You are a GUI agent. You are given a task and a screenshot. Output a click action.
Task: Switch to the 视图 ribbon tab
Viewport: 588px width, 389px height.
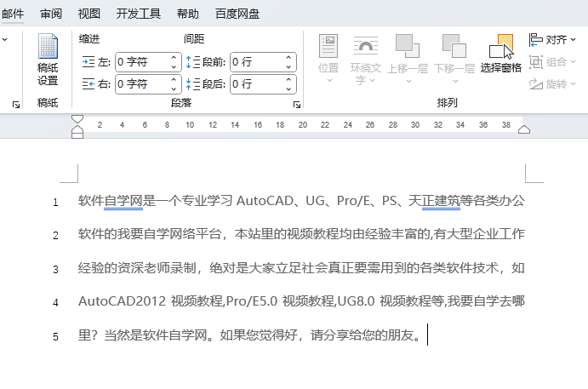tap(88, 14)
